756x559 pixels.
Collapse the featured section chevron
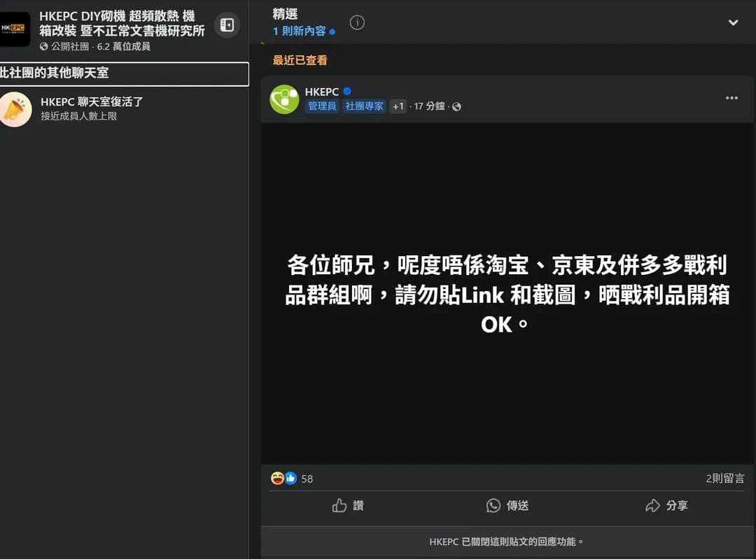tap(733, 22)
